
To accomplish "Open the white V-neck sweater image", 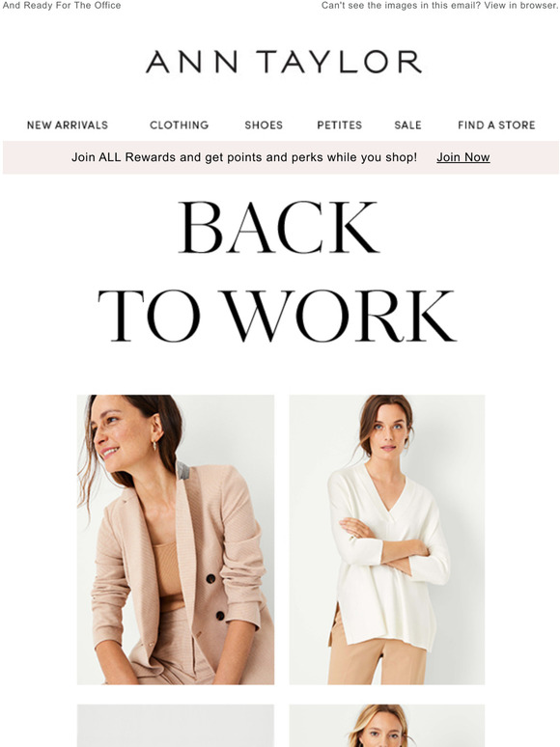I will point(387,539).
